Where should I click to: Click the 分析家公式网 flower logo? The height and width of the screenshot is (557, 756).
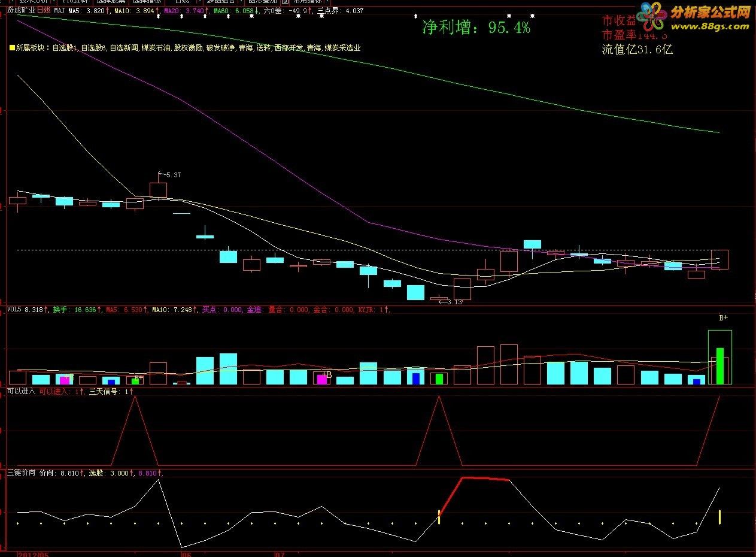[x=651, y=16]
